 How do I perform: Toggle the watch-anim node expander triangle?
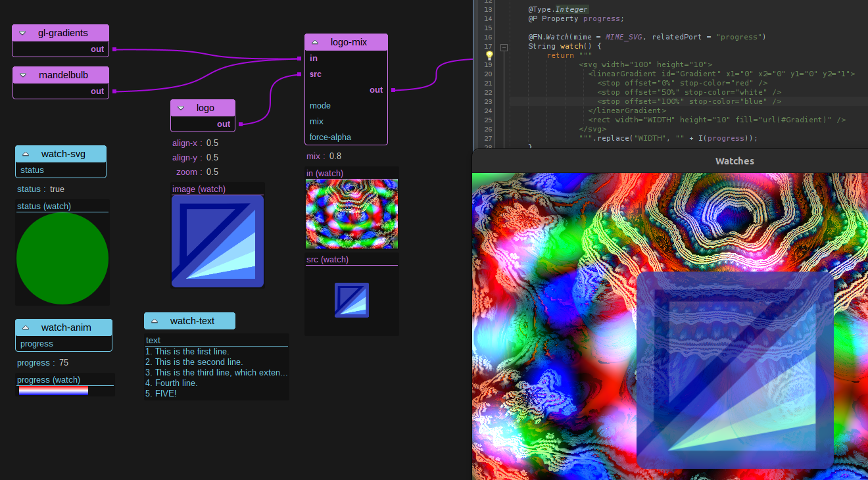26,327
